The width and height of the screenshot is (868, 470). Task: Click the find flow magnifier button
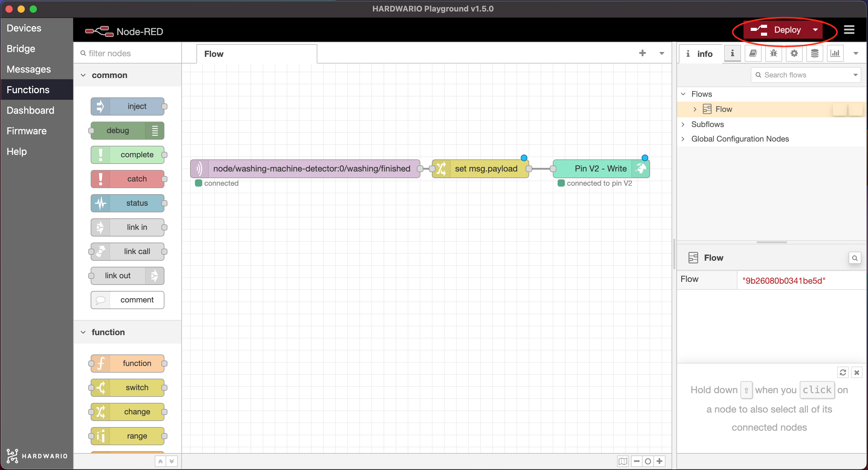tap(855, 258)
